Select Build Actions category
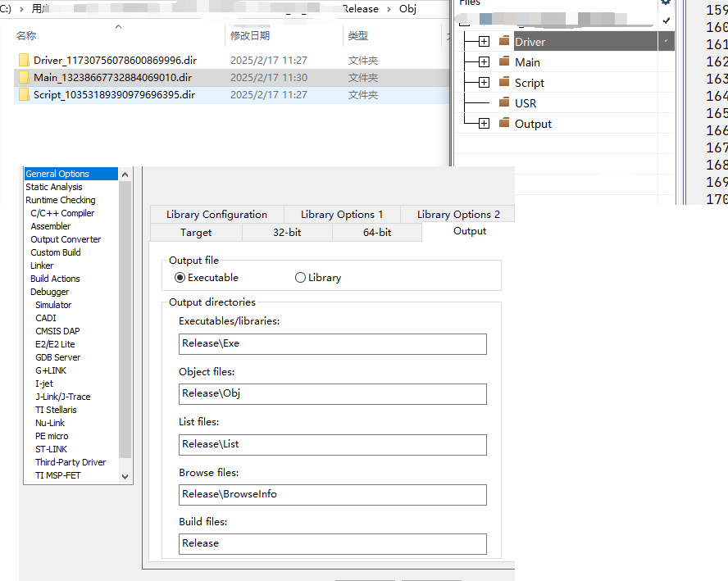 coord(55,279)
